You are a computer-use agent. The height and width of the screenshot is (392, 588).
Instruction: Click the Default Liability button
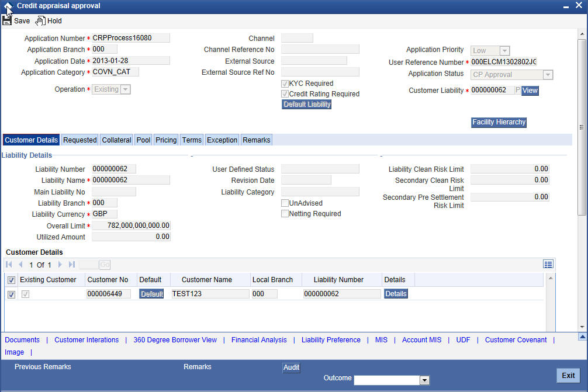point(306,105)
